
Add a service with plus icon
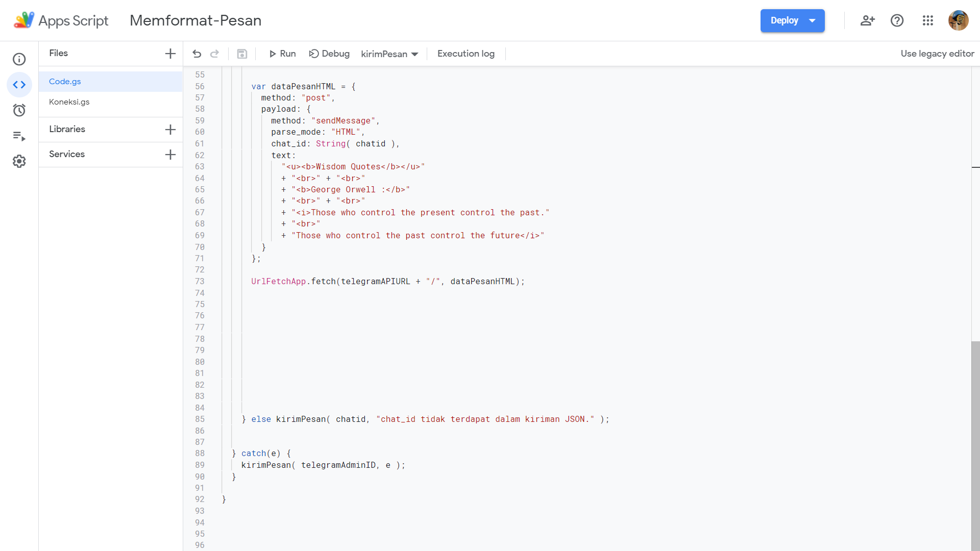pyautogui.click(x=170, y=155)
